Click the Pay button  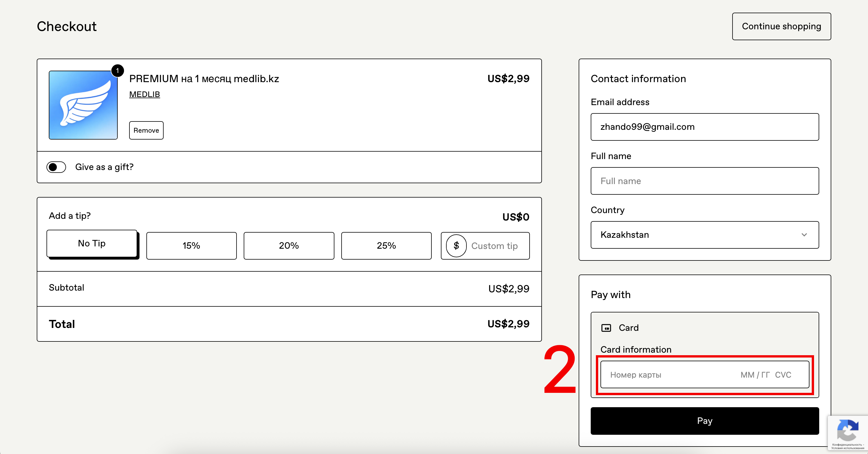(705, 421)
